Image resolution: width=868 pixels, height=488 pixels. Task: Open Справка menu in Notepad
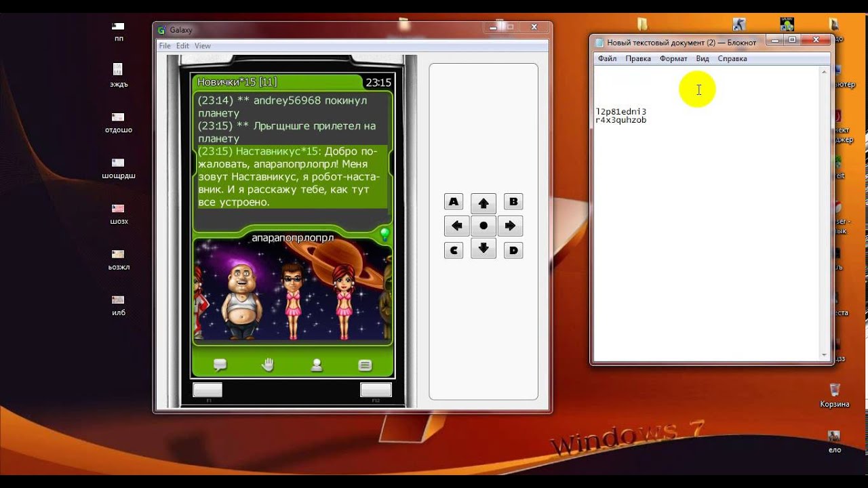point(732,59)
